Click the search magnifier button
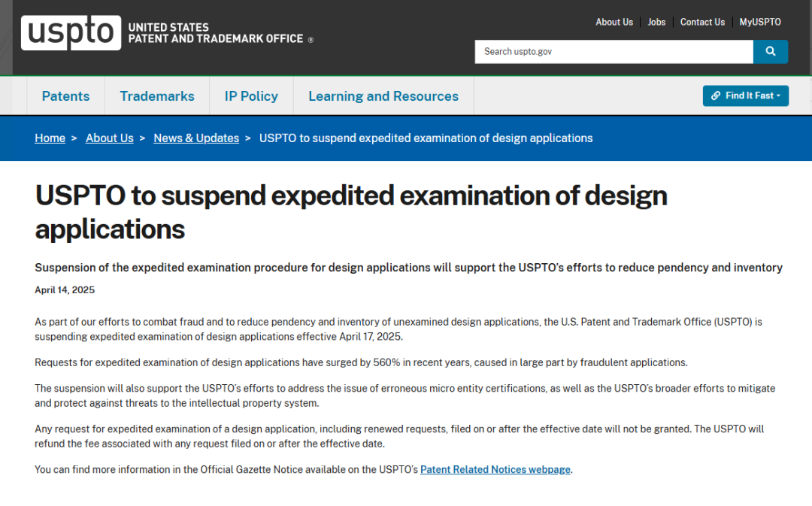 (770, 51)
